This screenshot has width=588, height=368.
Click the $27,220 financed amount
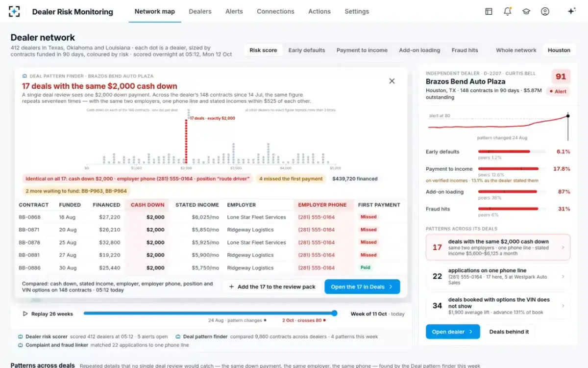pyautogui.click(x=110, y=217)
